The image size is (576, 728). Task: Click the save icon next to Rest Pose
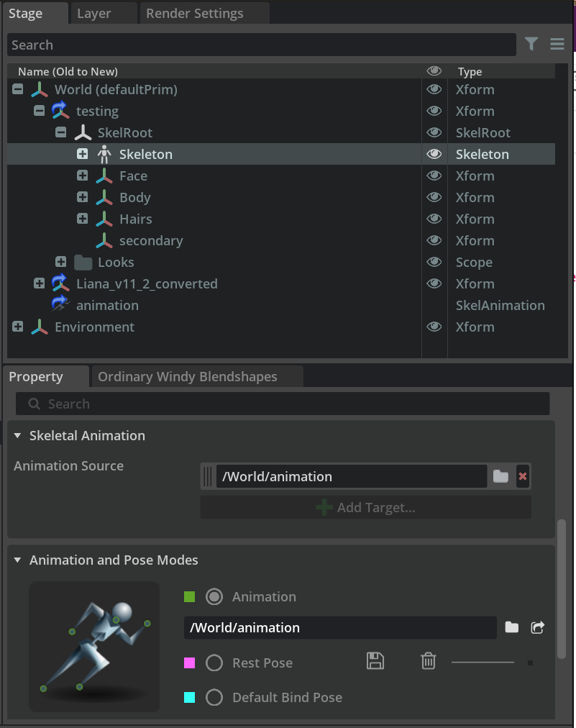(x=375, y=661)
